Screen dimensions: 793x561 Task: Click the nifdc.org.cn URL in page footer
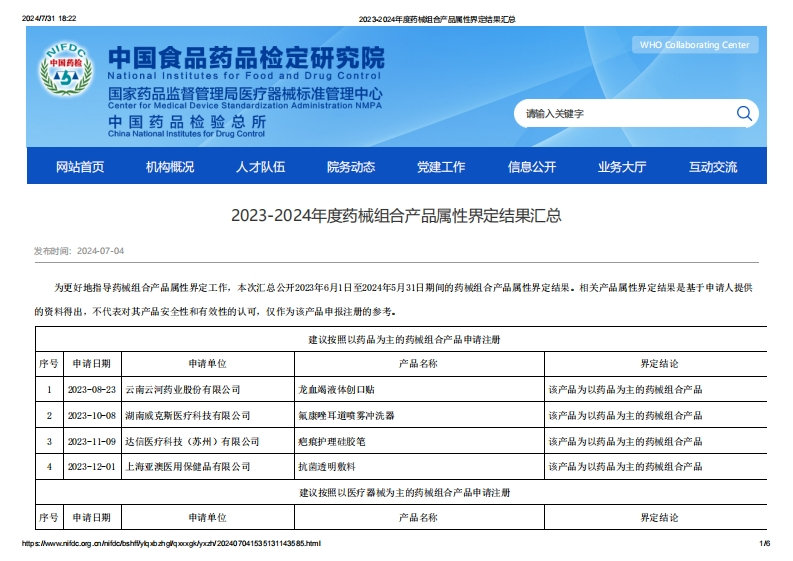(x=171, y=544)
